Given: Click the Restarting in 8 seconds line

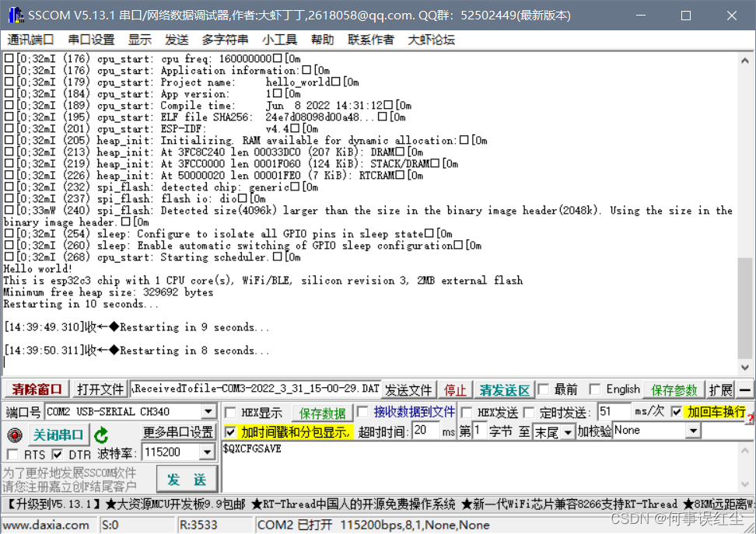Looking at the screenshot, I should [194, 351].
